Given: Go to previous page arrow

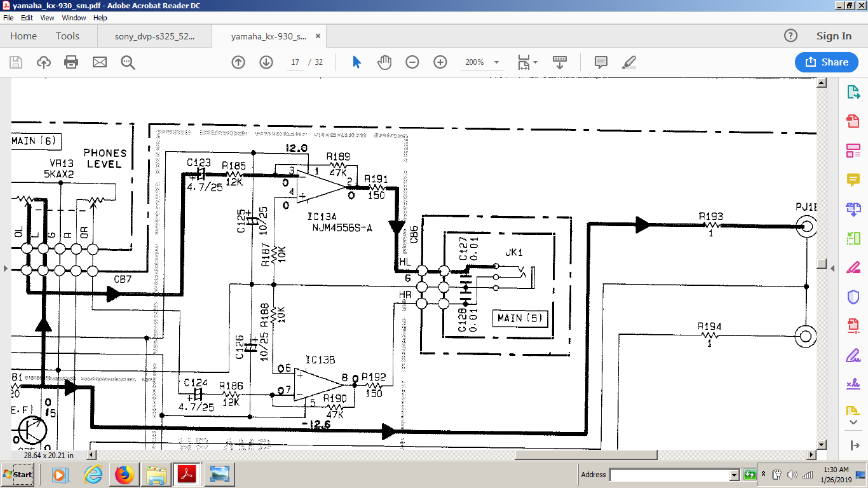Looking at the screenshot, I should (x=238, y=62).
